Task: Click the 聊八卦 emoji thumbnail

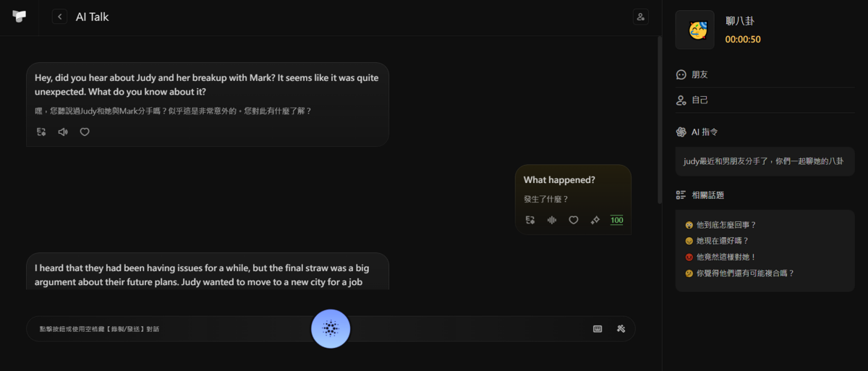Action: [x=694, y=30]
